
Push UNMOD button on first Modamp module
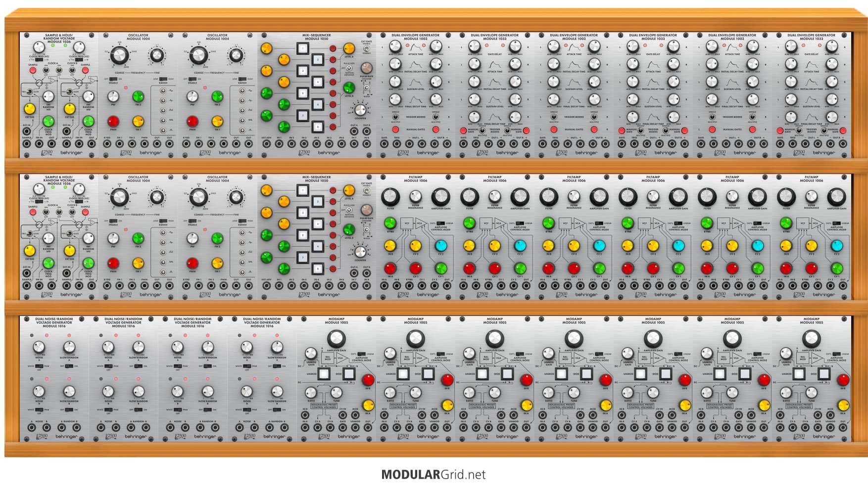324,374
